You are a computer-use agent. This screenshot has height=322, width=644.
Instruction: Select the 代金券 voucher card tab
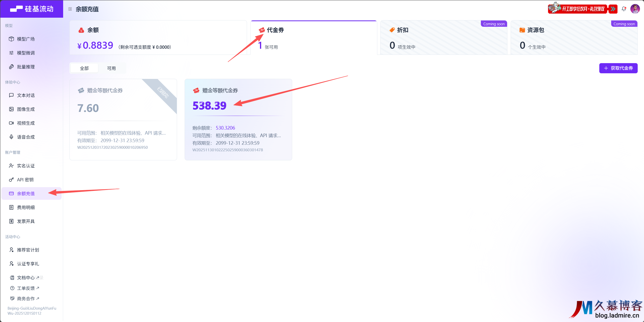click(313, 38)
